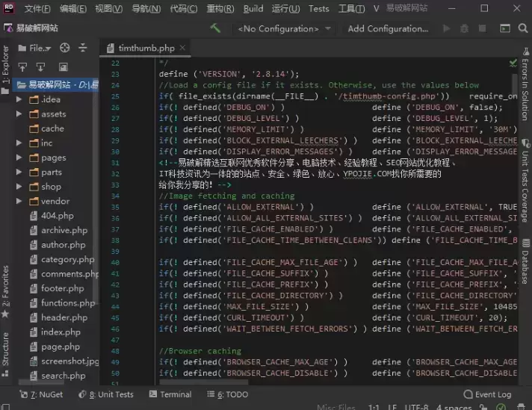Select the screenshot.jpg file

pyautogui.click(x=64, y=361)
